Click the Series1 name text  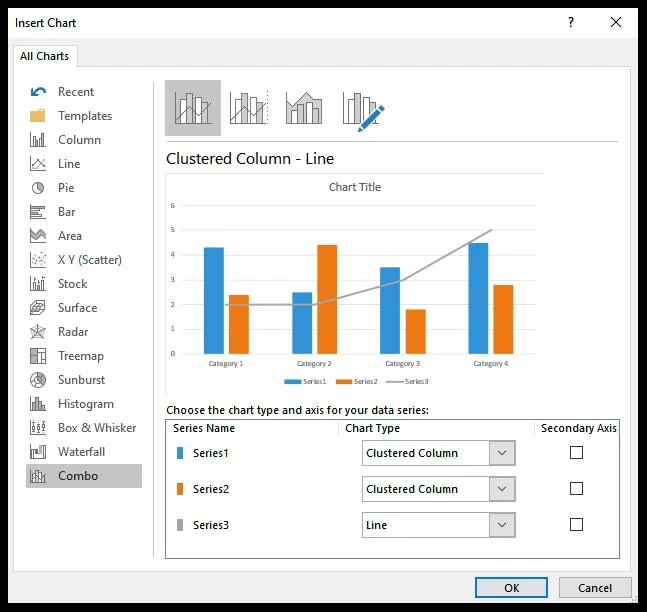[x=210, y=453]
